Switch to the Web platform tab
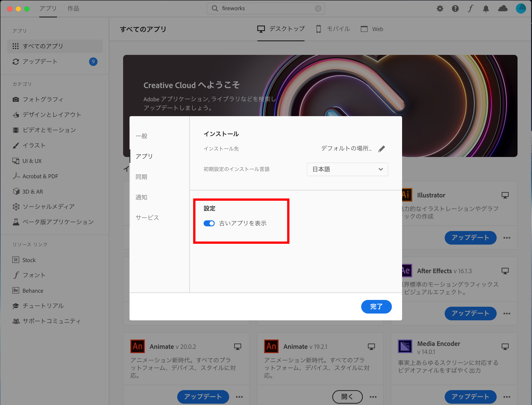This screenshot has height=405, width=532. tap(372, 29)
